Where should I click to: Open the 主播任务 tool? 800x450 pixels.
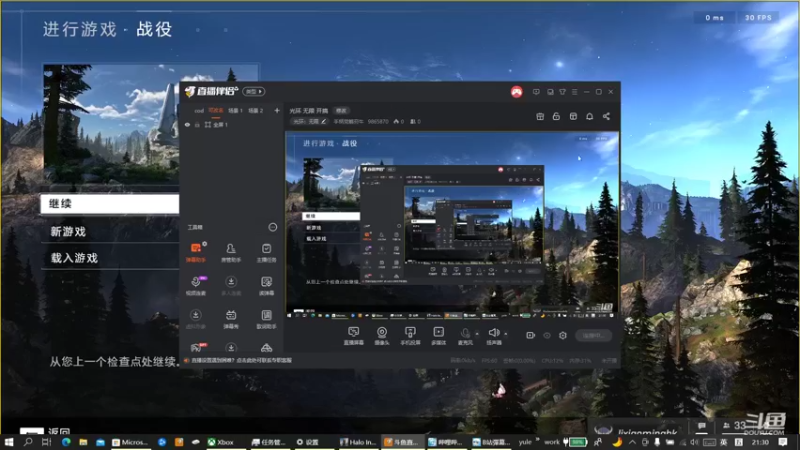point(266,252)
